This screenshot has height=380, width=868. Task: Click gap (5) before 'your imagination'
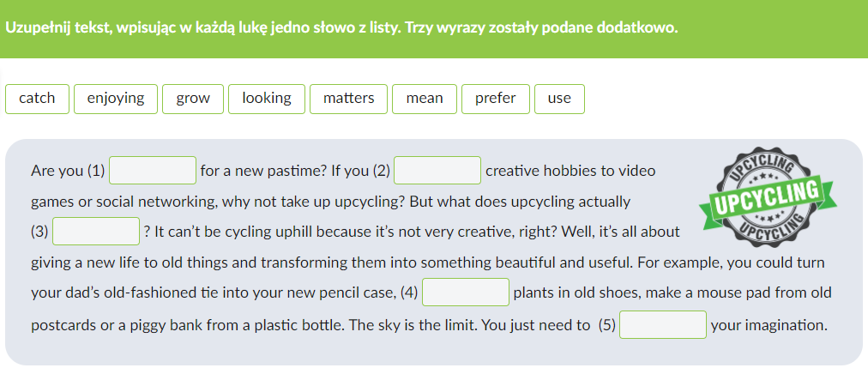coord(663,326)
